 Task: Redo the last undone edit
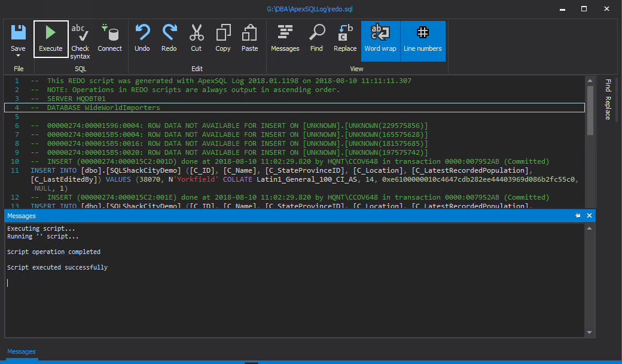169,39
